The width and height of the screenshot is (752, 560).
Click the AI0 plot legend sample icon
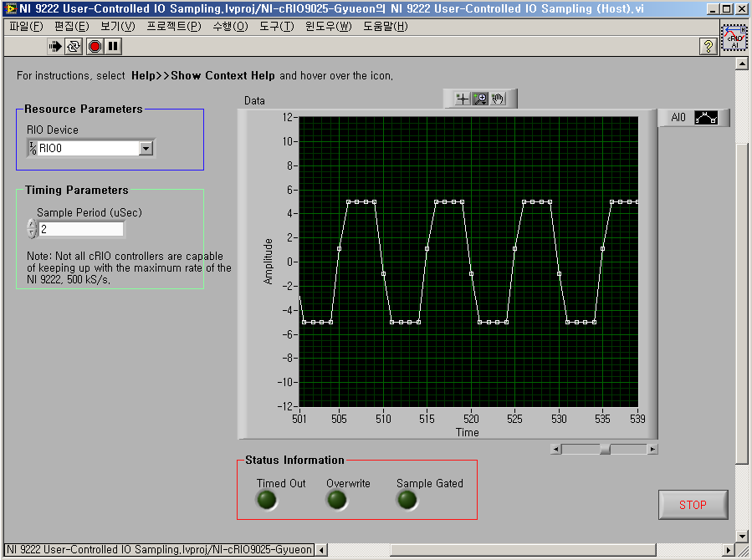[x=706, y=117]
